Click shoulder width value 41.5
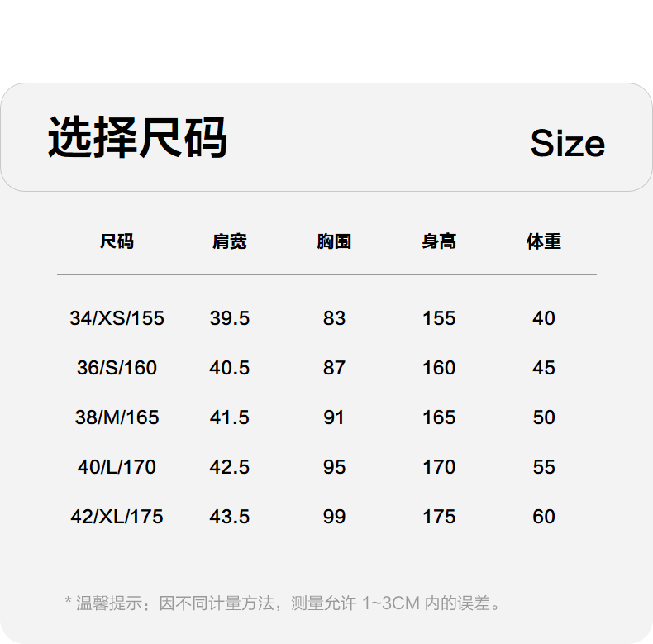This screenshot has width=653, height=644. pos(230,417)
